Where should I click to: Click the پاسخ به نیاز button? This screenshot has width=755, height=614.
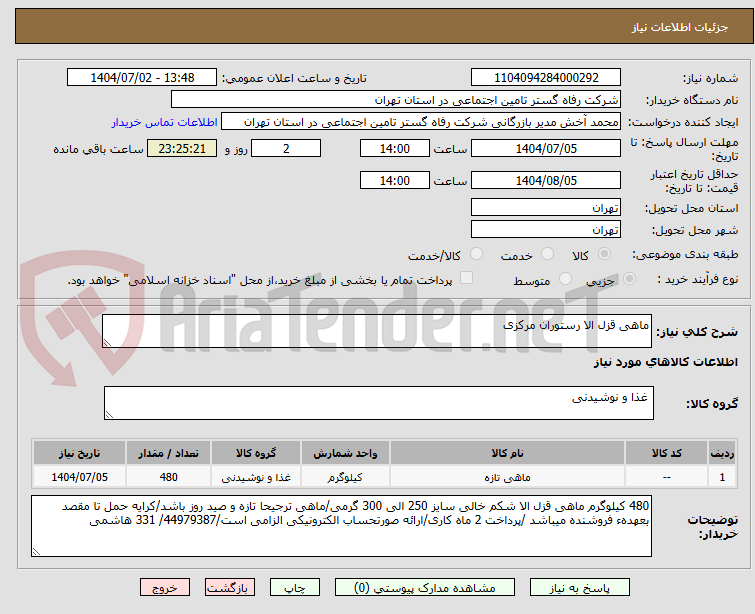tap(580, 588)
